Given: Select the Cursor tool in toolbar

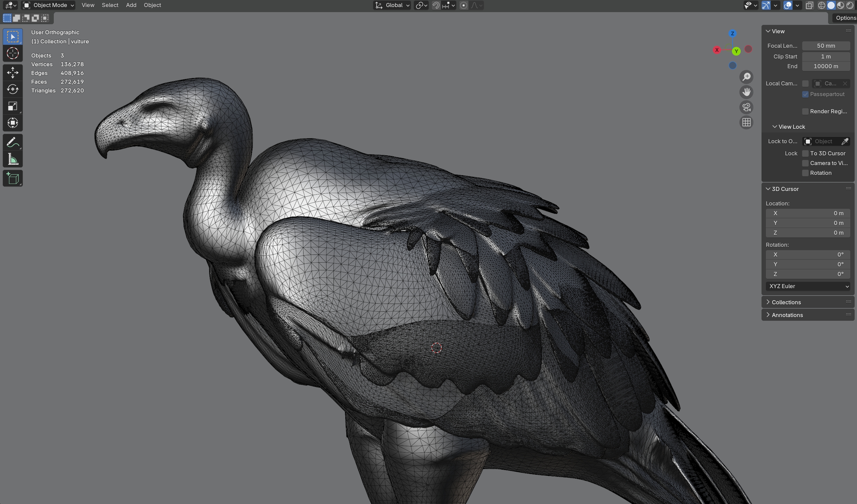Looking at the screenshot, I should tap(12, 53).
